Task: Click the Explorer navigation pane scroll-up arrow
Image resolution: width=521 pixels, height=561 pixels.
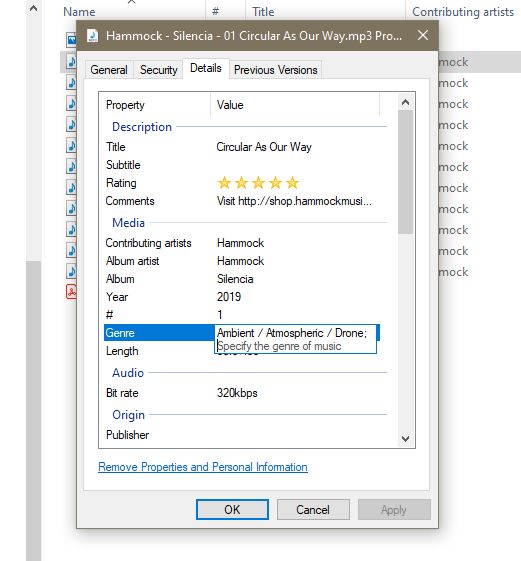Action: point(33,8)
